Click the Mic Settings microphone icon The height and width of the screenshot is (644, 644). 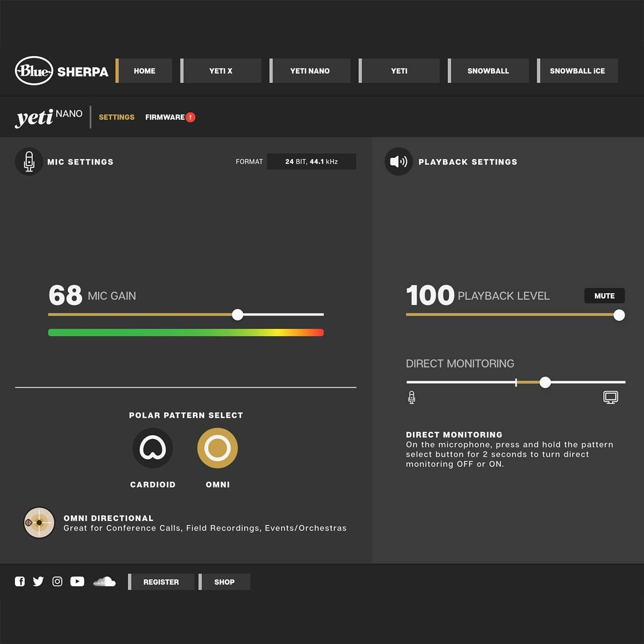point(29,162)
